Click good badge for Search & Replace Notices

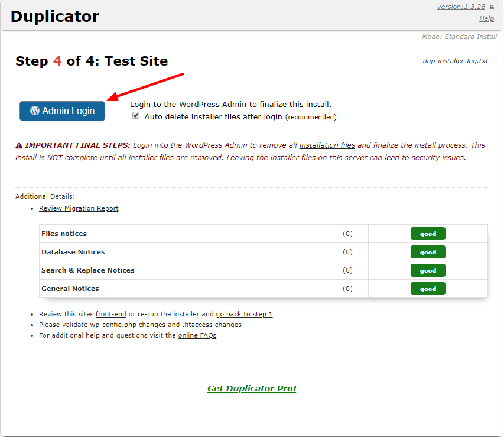click(x=428, y=270)
